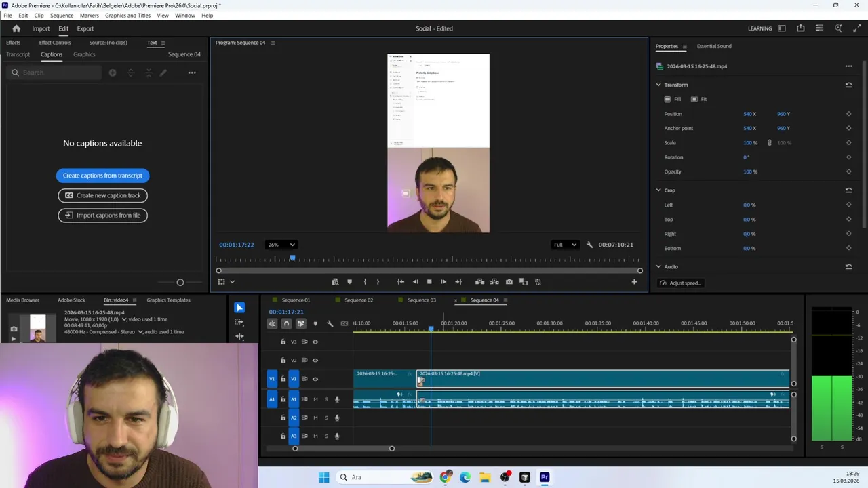Collapse the Audio section
This screenshot has width=868, height=488.
point(658,267)
